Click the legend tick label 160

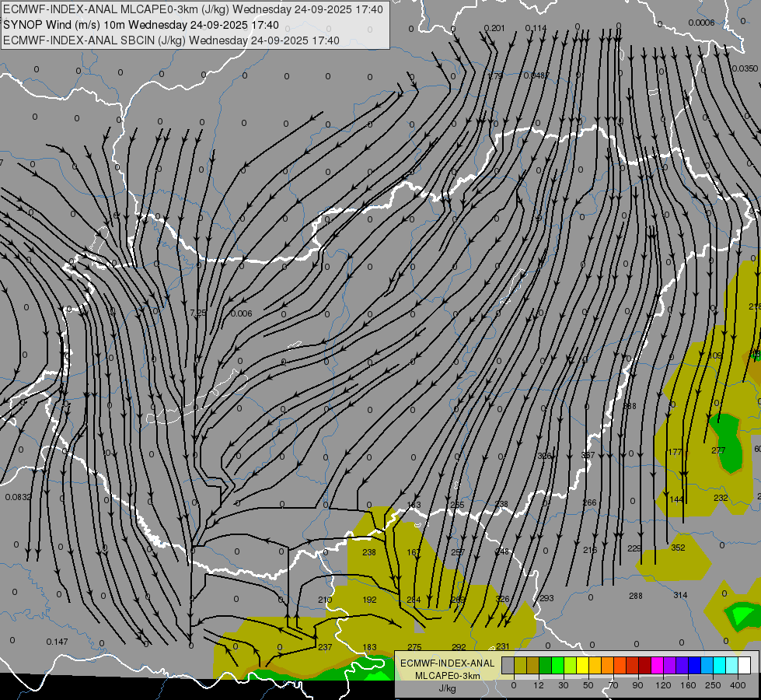[x=688, y=685]
